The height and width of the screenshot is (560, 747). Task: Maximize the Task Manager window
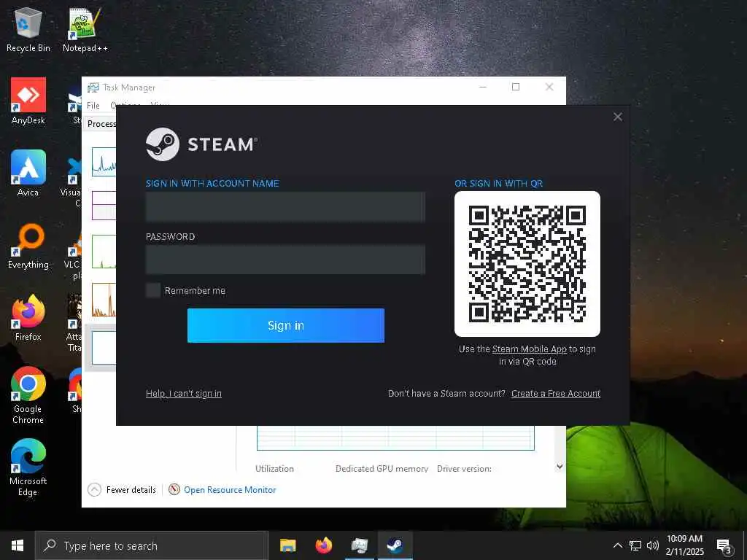tap(516, 87)
